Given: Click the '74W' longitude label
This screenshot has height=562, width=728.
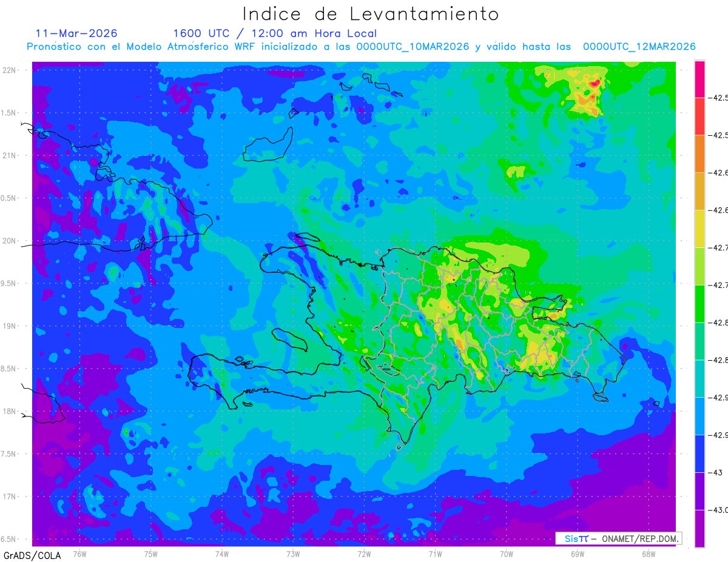Looking at the screenshot, I should pos(222,554).
